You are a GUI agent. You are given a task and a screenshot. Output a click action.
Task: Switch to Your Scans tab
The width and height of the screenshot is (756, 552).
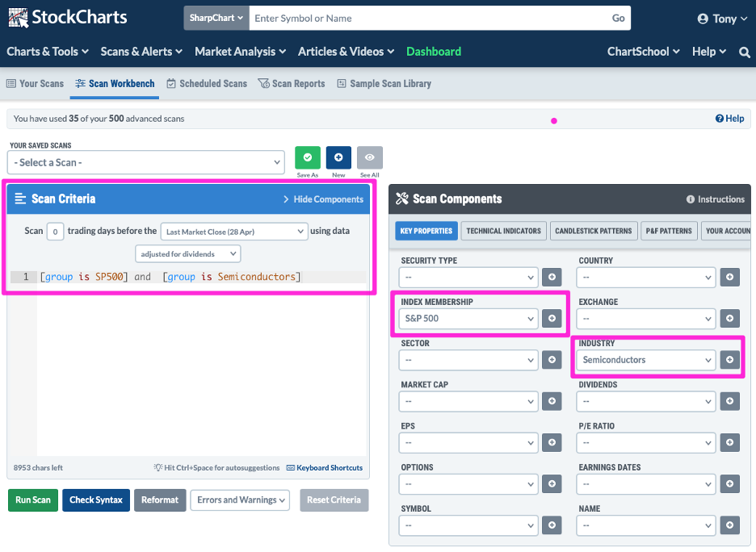pos(35,84)
